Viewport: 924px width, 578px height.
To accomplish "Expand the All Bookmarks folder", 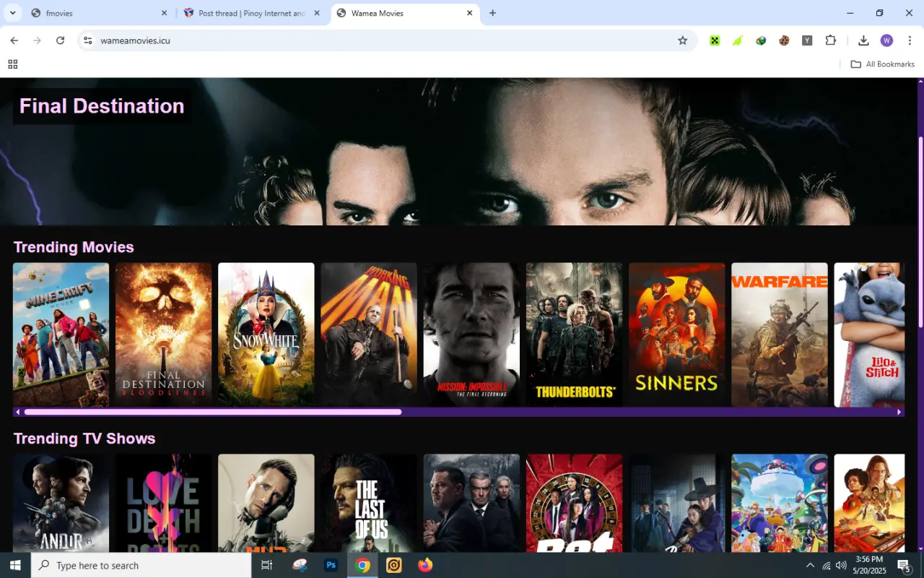I will pos(882,64).
